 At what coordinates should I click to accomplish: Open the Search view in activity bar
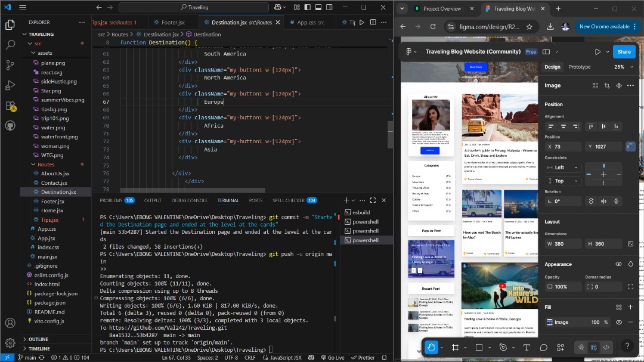coord(10,45)
